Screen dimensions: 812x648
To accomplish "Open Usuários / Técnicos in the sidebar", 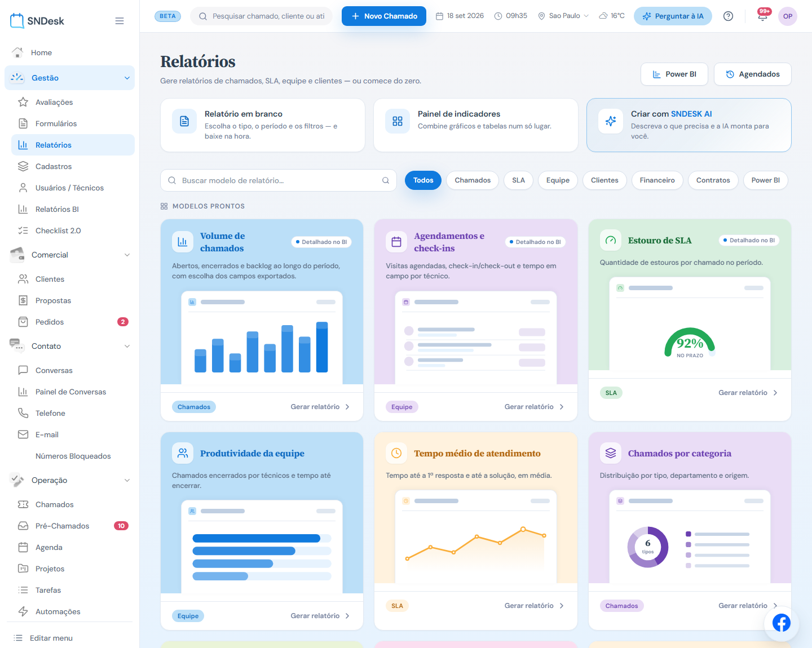I will 73,188.
